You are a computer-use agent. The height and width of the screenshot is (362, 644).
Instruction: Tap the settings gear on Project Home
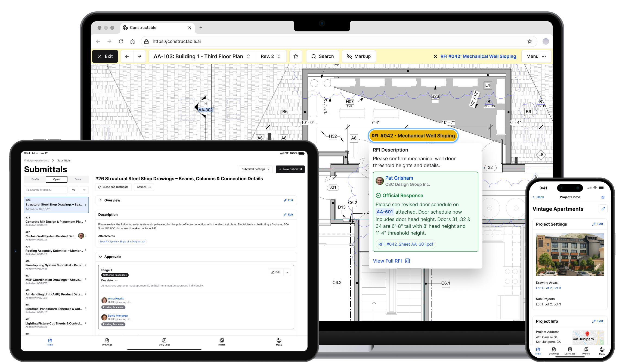603,197
